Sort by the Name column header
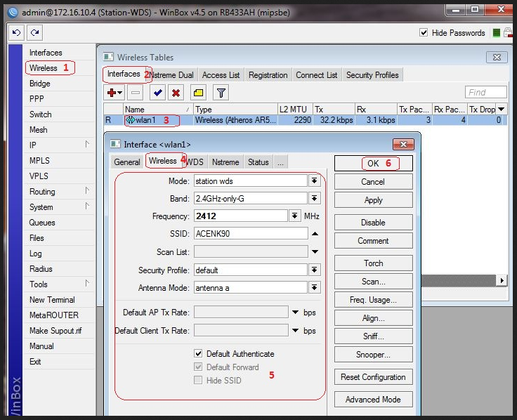Viewport: 517px width, 420px height. click(157, 109)
